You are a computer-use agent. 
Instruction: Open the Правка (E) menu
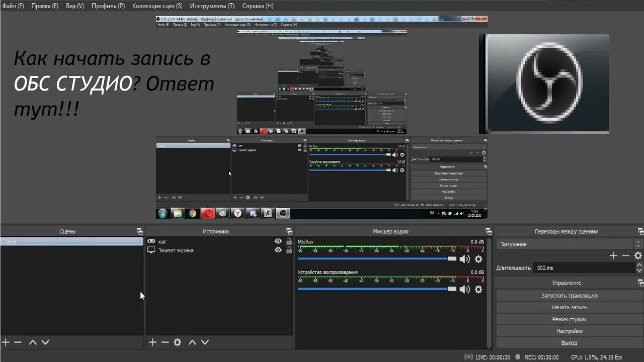click(45, 6)
